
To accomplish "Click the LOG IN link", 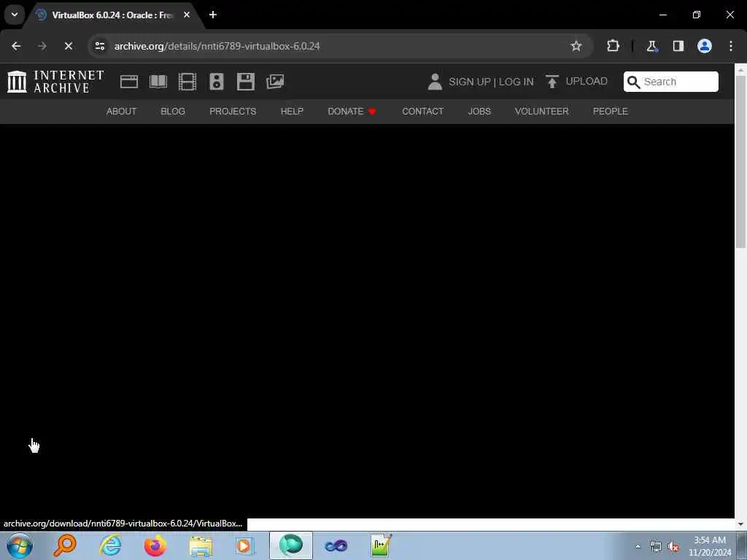I will click(516, 82).
